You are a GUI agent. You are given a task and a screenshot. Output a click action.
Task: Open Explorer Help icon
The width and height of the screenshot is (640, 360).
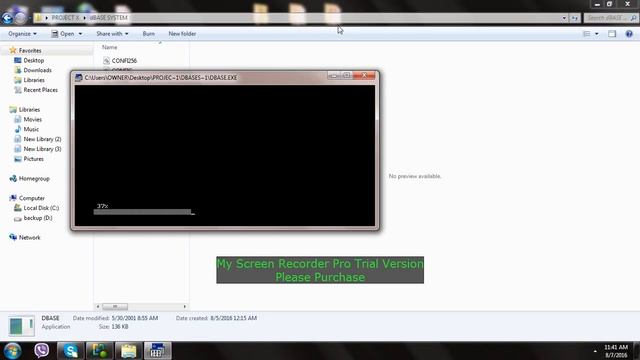[629, 34]
